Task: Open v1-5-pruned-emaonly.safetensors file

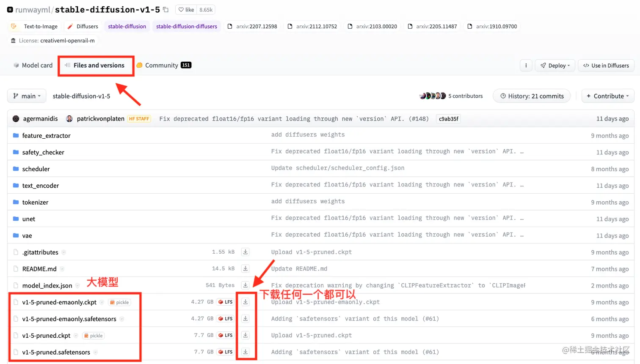Action: click(69, 319)
